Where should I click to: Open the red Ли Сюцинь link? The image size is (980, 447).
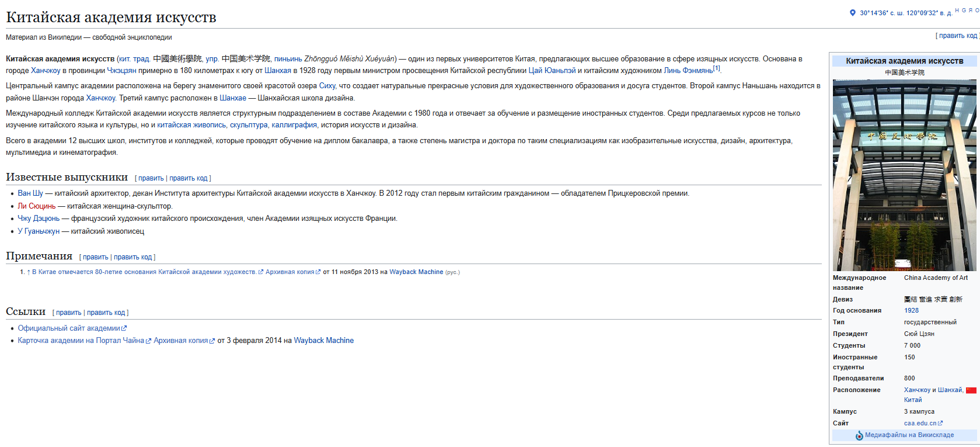36,206
